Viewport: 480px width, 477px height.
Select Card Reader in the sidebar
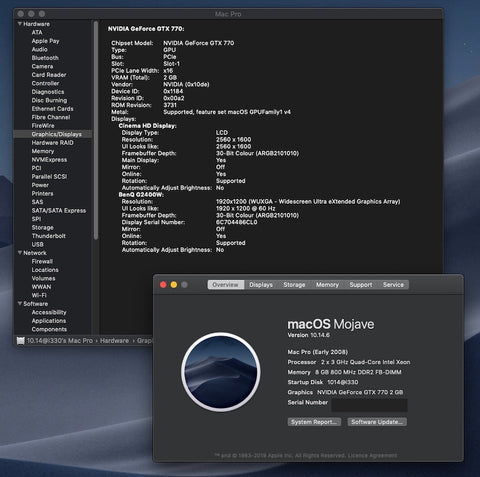49,75
